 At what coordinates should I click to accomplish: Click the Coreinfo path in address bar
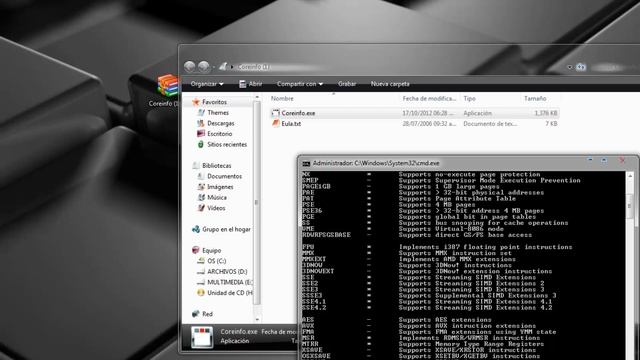tap(253, 67)
